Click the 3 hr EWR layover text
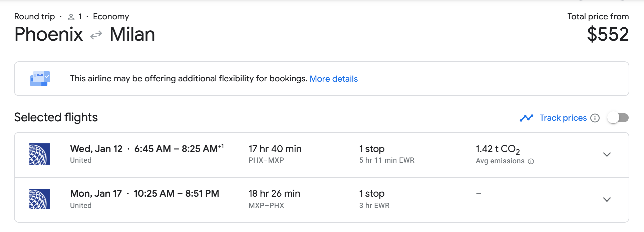The image size is (644, 232). (374, 206)
